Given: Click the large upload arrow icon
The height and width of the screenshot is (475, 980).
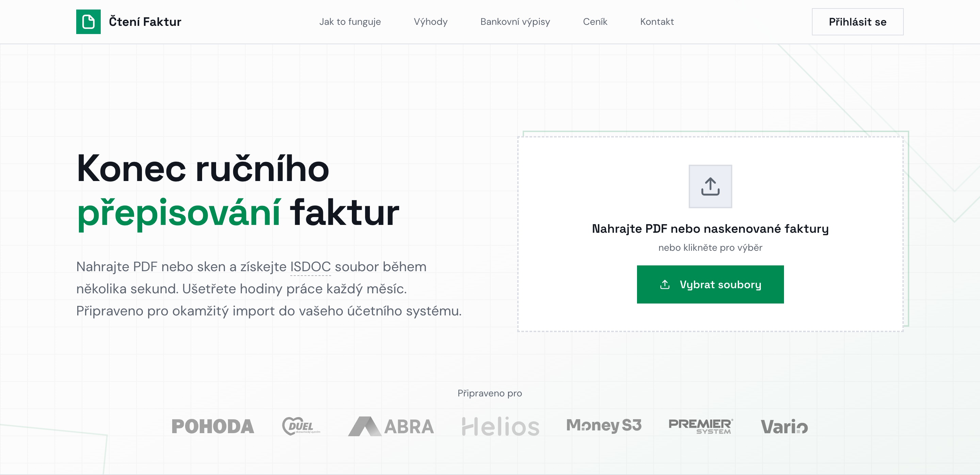Looking at the screenshot, I should click(710, 186).
